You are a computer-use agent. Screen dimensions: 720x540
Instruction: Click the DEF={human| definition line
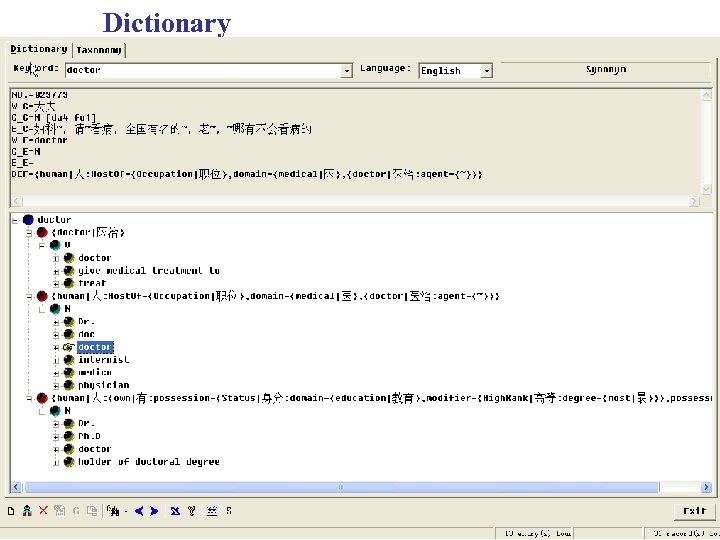(247, 174)
